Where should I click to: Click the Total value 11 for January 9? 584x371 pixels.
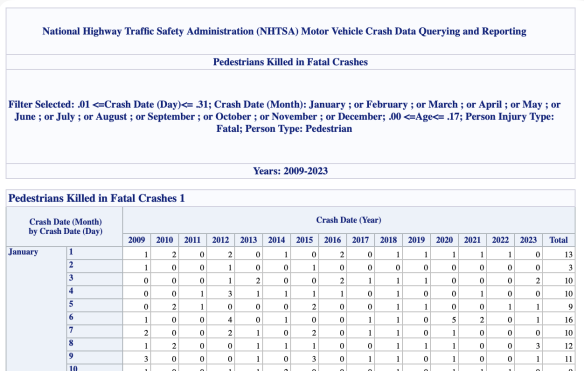pos(568,359)
